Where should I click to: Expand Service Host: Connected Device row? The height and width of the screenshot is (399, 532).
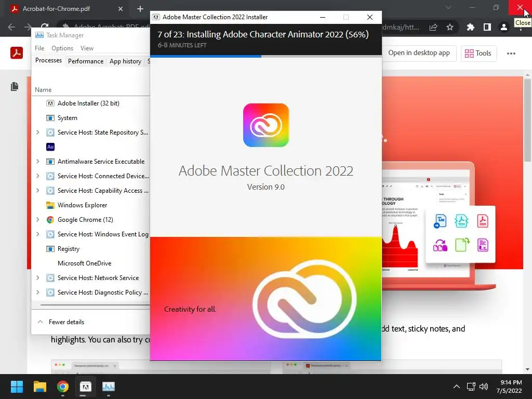tap(37, 176)
